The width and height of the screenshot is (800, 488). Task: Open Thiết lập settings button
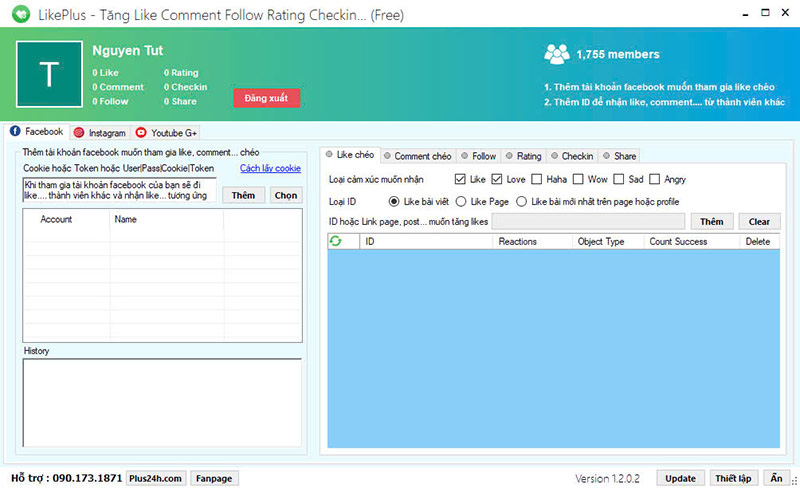pos(733,478)
